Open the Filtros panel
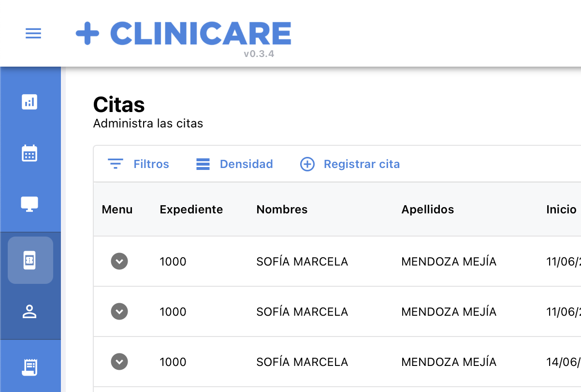Image resolution: width=581 pixels, height=392 pixels. click(x=151, y=164)
